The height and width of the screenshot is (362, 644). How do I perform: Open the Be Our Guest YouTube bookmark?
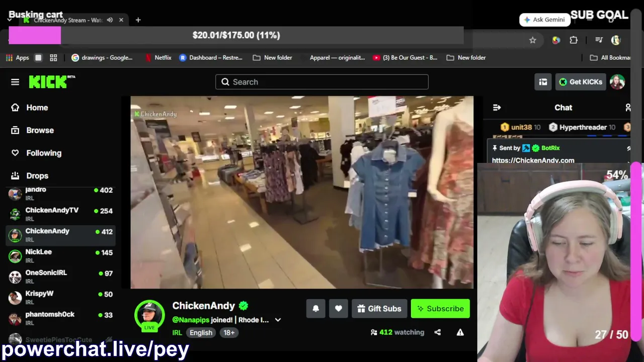coord(405,58)
